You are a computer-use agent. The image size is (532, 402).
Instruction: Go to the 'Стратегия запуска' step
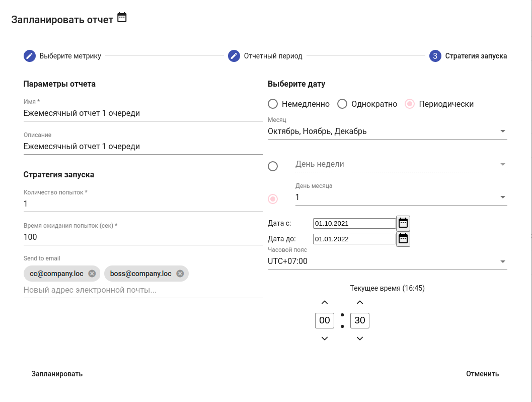pos(476,56)
